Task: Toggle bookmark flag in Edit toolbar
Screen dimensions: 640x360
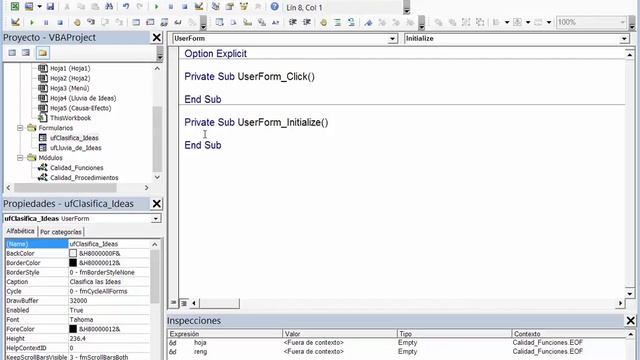Action: (x=368, y=22)
